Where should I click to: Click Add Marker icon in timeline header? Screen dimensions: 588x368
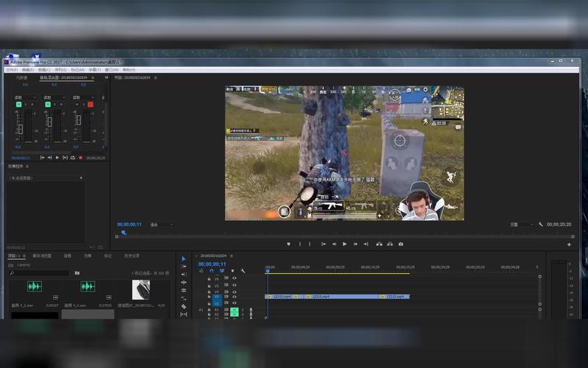pos(232,271)
